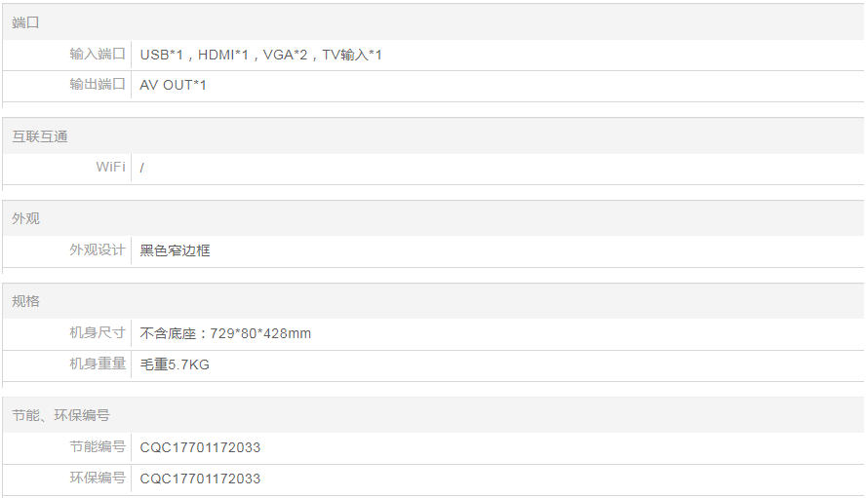Click the 端口 section header

pyautogui.click(x=26, y=22)
